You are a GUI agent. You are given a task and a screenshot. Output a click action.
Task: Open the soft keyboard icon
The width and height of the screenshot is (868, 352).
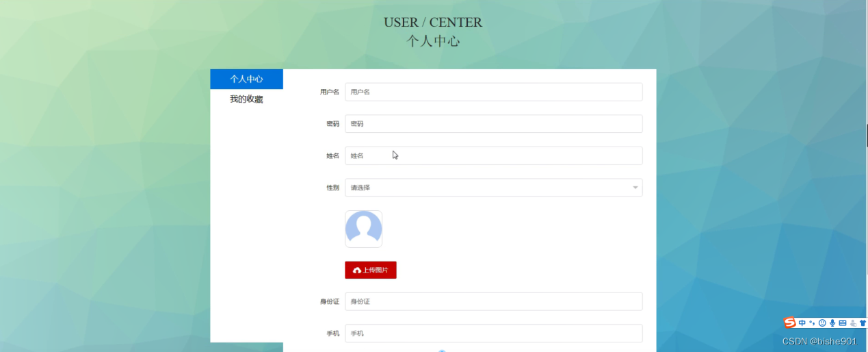(842, 323)
